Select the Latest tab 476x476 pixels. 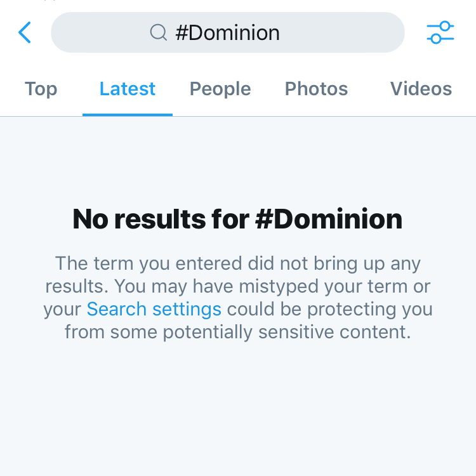click(127, 89)
